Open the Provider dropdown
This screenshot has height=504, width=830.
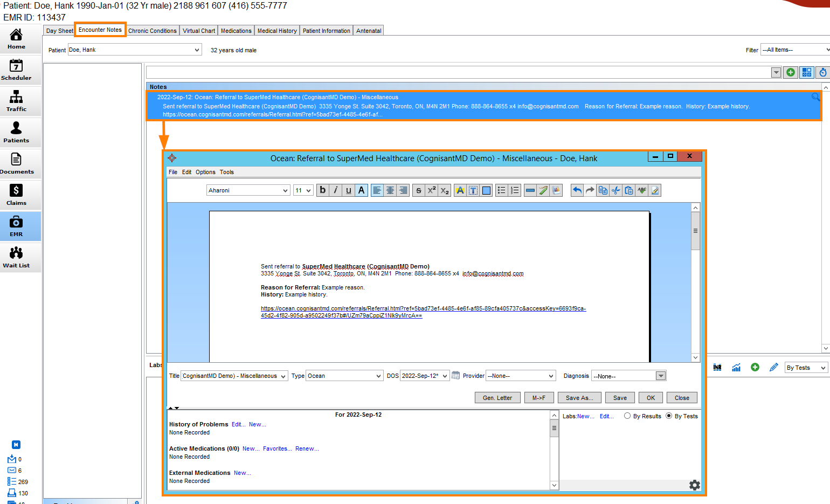521,376
